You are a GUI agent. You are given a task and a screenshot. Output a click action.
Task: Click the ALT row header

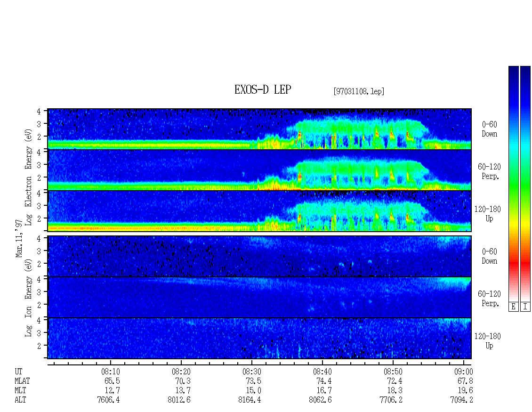pos(20,400)
